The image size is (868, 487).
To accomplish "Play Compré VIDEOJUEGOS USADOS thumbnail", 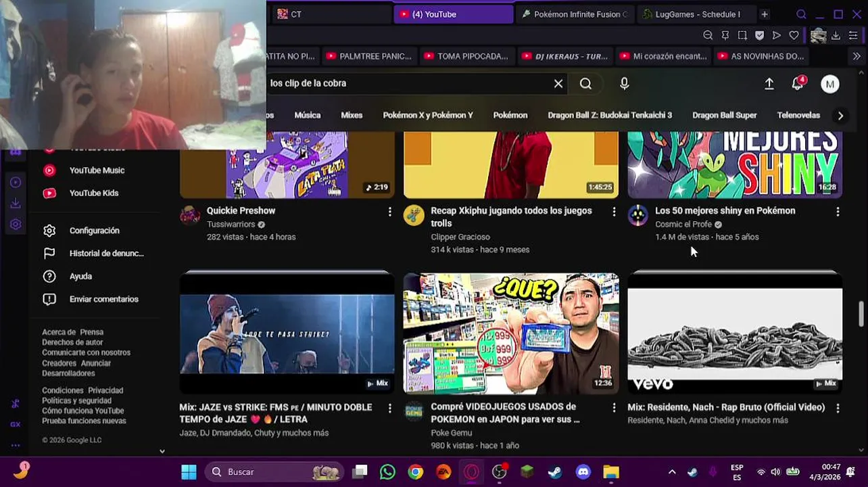I will pyautogui.click(x=511, y=333).
